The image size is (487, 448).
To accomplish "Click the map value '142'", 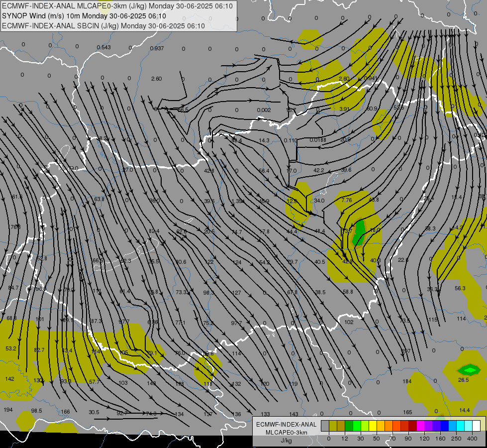I will (9, 379).
